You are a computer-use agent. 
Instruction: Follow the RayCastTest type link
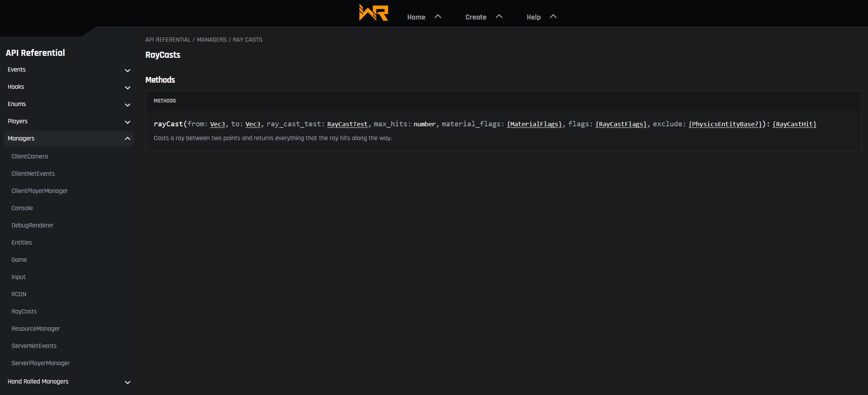click(347, 124)
